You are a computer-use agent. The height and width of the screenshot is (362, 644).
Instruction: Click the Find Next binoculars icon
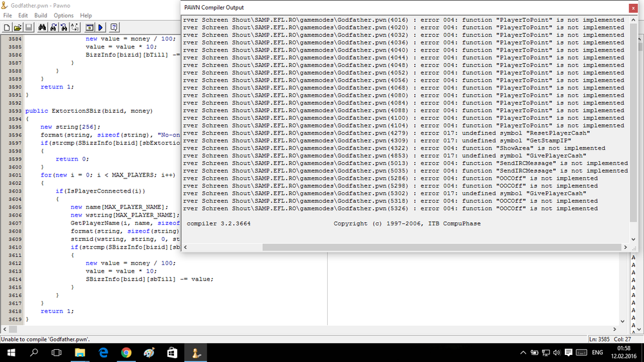click(x=53, y=28)
